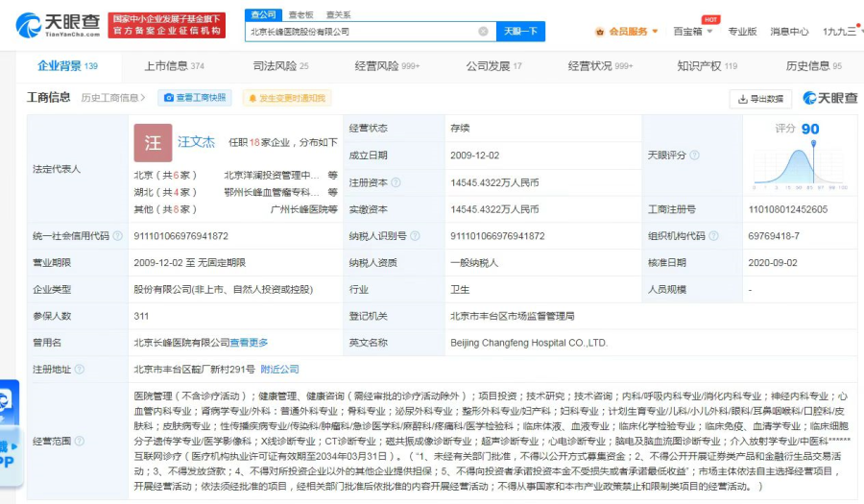This screenshot has height=504, width=864.
Task: Click the 核准日期 value 2020-09-02
Action: pyautogui.click(x=772, y=263)
